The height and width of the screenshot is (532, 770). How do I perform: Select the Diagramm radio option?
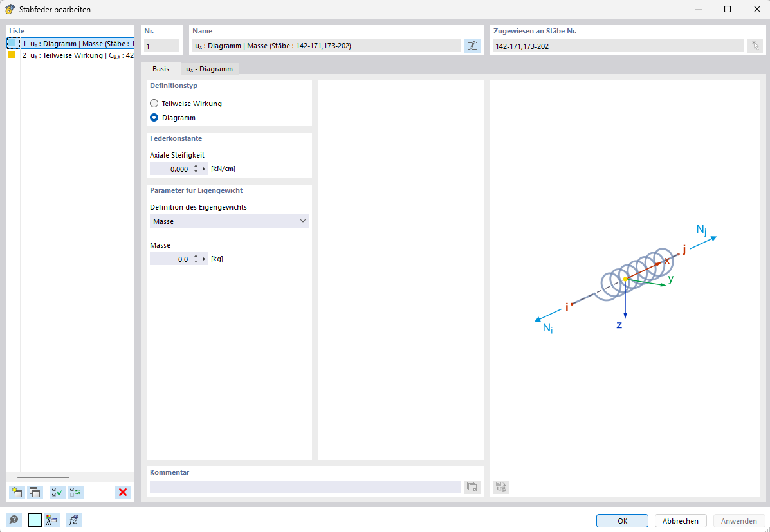pyautogui.click(x=154, y=118)
